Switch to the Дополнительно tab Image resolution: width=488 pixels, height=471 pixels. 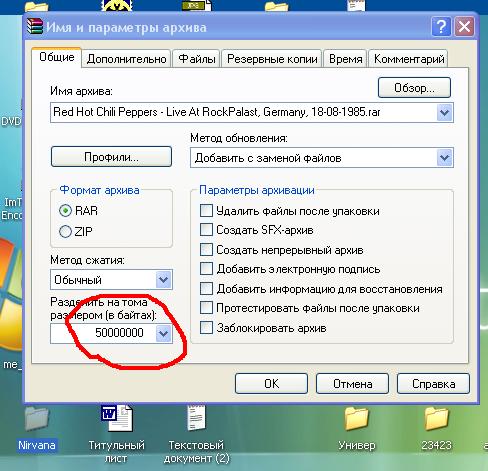(x=126, y=59)
